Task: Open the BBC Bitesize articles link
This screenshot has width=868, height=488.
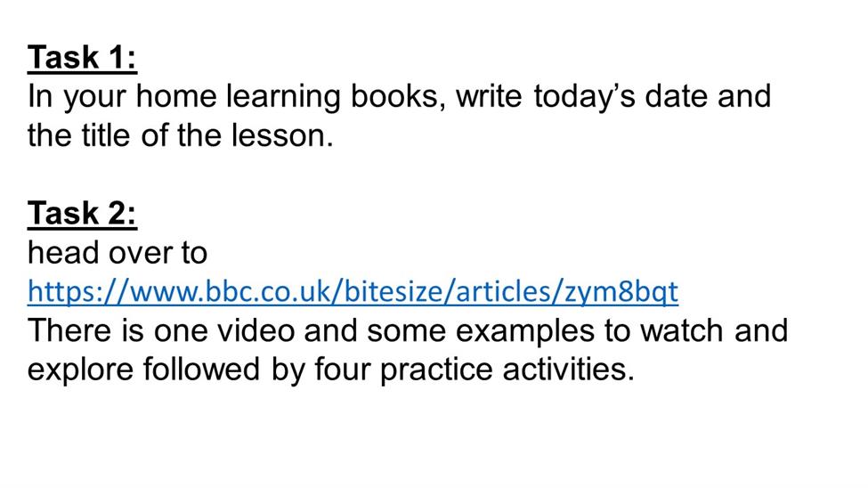Action: point(353,291)
